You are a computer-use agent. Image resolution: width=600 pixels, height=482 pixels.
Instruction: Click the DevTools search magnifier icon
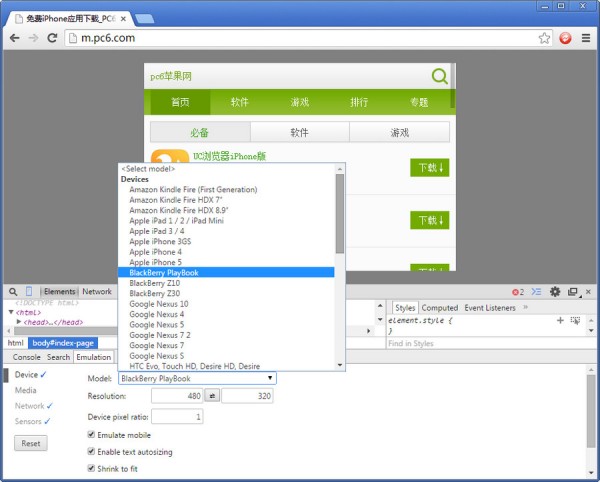(13, 292)
